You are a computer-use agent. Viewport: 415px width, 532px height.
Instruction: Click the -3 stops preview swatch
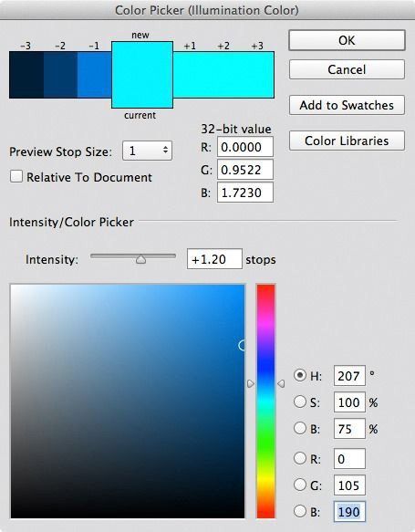point(26,75)
